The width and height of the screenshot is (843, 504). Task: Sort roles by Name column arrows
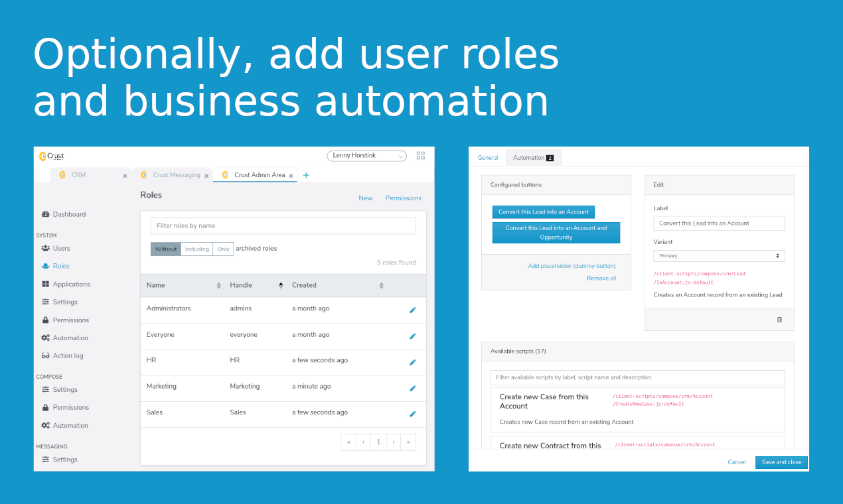click(x=219, y=286)
